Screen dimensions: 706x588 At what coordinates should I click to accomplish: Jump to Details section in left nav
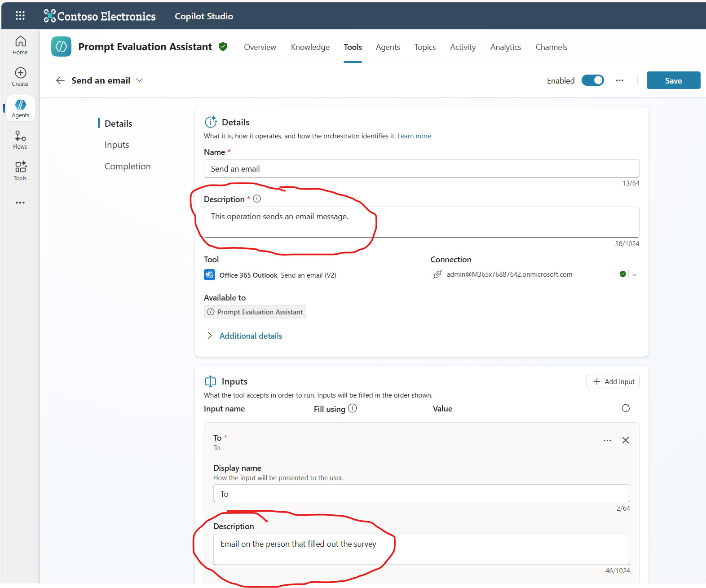point(119,124)
